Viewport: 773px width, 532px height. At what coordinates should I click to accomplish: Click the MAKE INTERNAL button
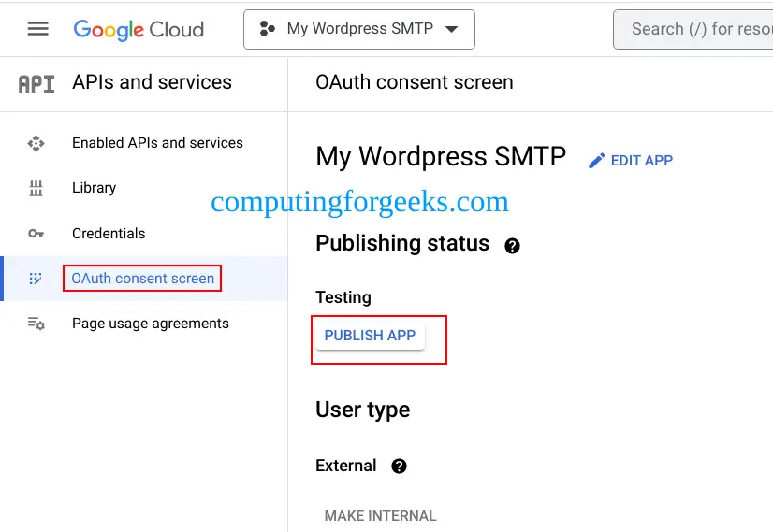tap(380, 516)
